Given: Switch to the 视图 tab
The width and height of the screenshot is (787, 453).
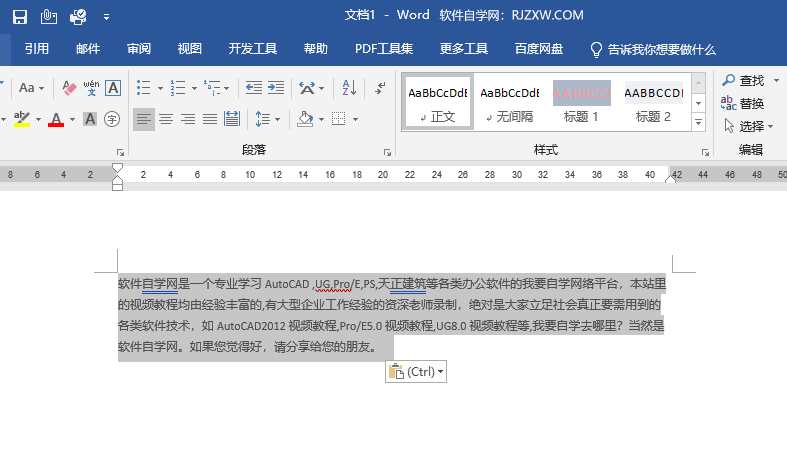Looking at the screenshot, I should coord(190,49).
